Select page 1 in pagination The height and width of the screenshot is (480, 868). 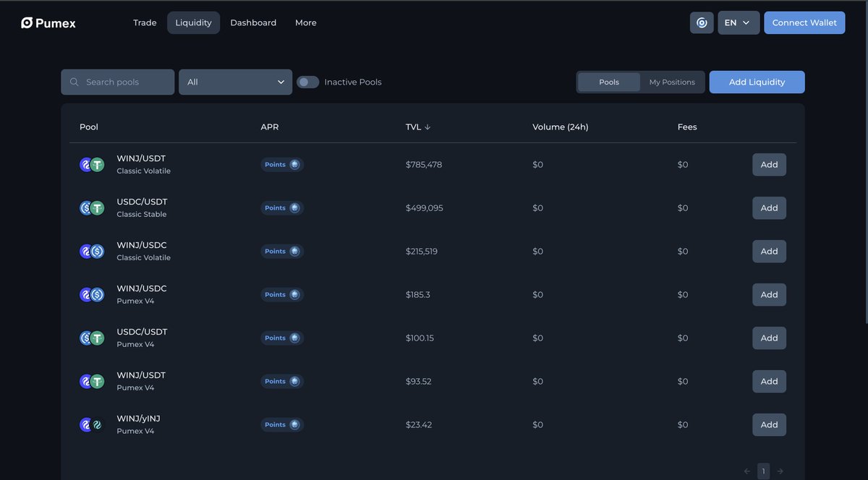coord(763,471)
